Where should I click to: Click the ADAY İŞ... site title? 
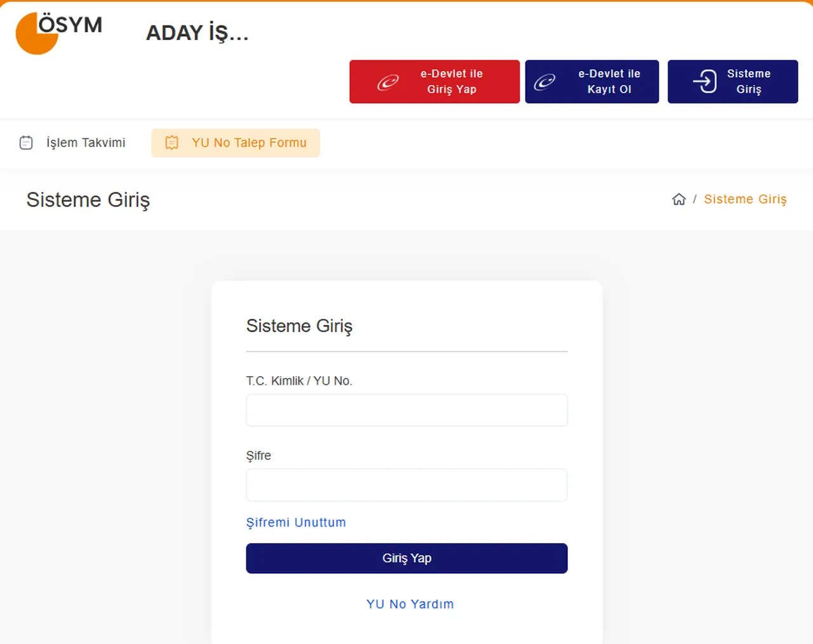197,33
